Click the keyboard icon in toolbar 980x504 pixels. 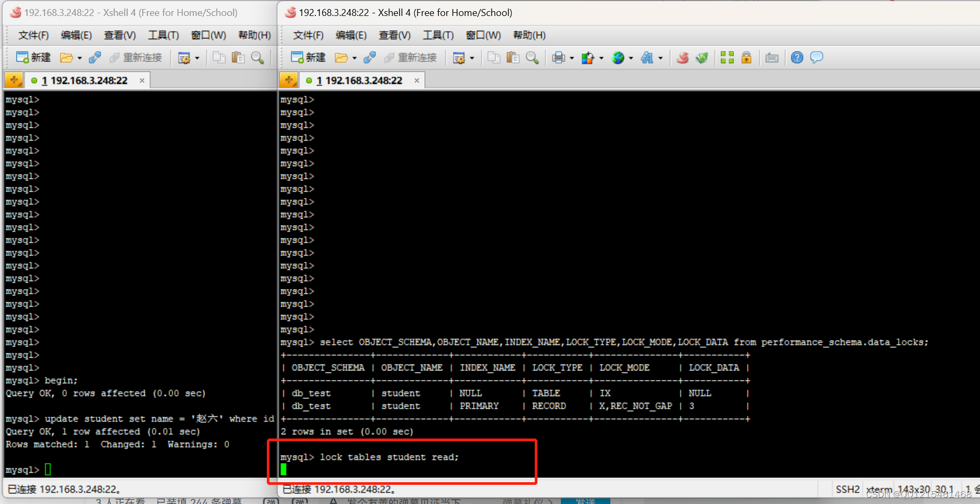pos(772,58)
